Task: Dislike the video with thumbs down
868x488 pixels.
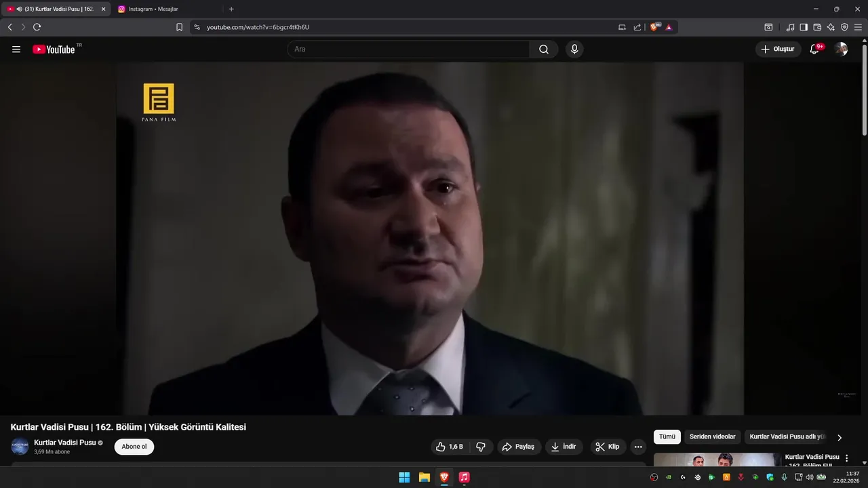Action: (x=481, y=447)
